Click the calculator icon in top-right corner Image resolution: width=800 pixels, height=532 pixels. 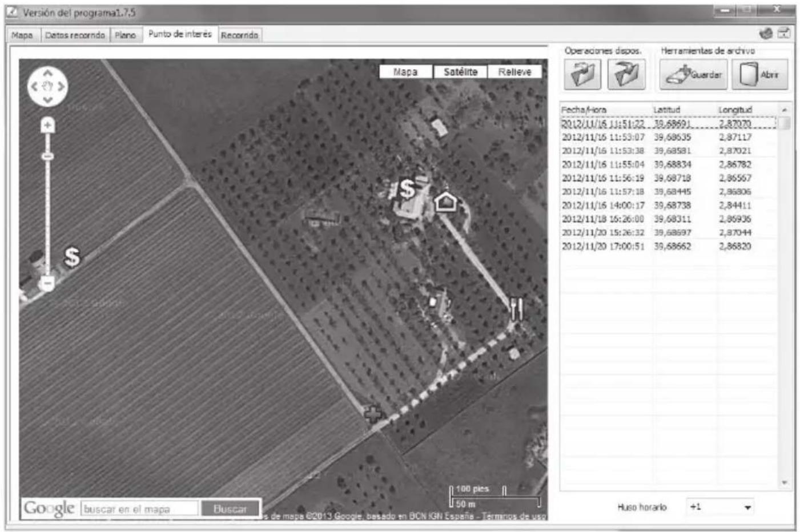coord(785,34)
